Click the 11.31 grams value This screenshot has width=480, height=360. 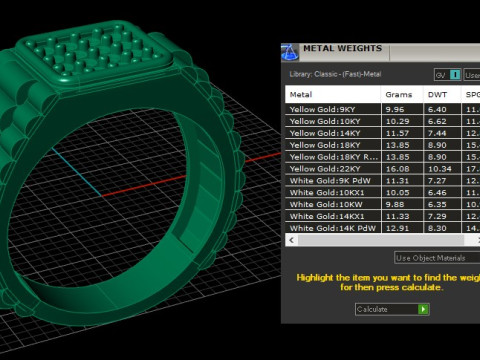[397, 181]
